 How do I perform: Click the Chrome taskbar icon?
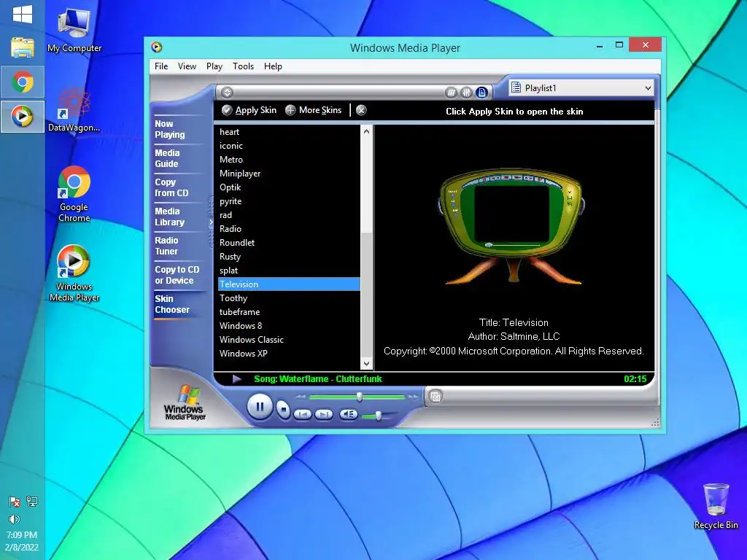(x=23, y=82)
